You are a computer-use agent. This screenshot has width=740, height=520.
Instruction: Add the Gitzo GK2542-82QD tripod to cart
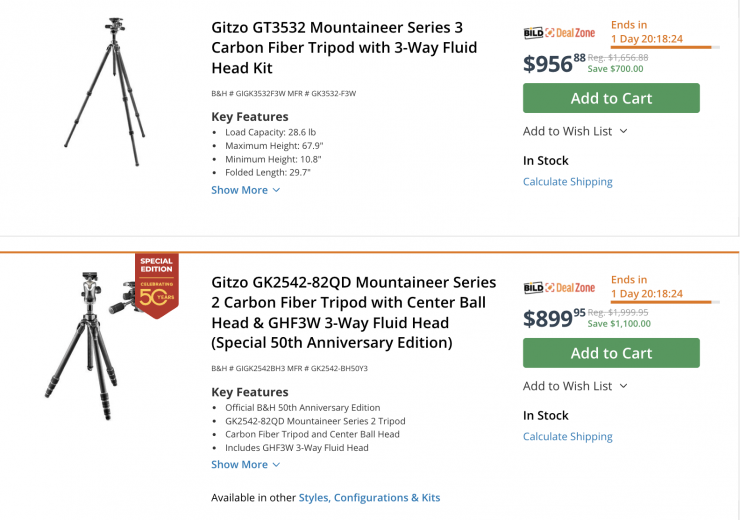[x=611, y=353]
